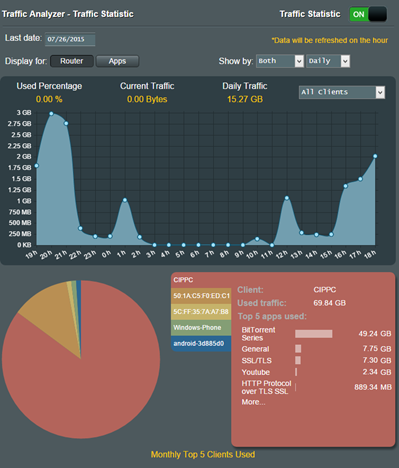This screenshot has height=468, width=399.
Task: Click the 1h data point on graph
Action: point(125,200)
